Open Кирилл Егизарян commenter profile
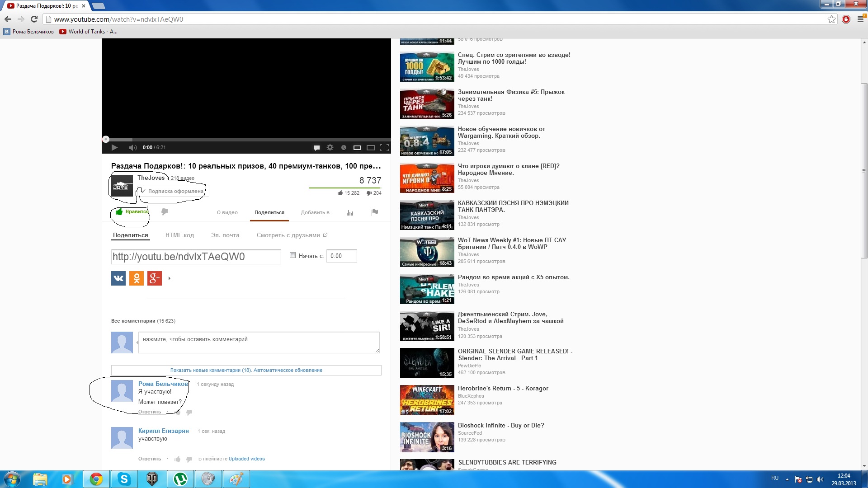The width and height of the screenshot is (868, 488). pos(164,431)
